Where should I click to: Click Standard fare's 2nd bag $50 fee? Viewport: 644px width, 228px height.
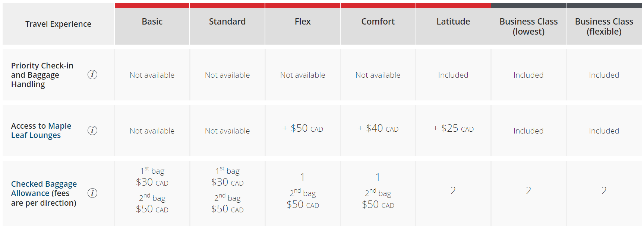pyautogui.click(x=227, y=209)
